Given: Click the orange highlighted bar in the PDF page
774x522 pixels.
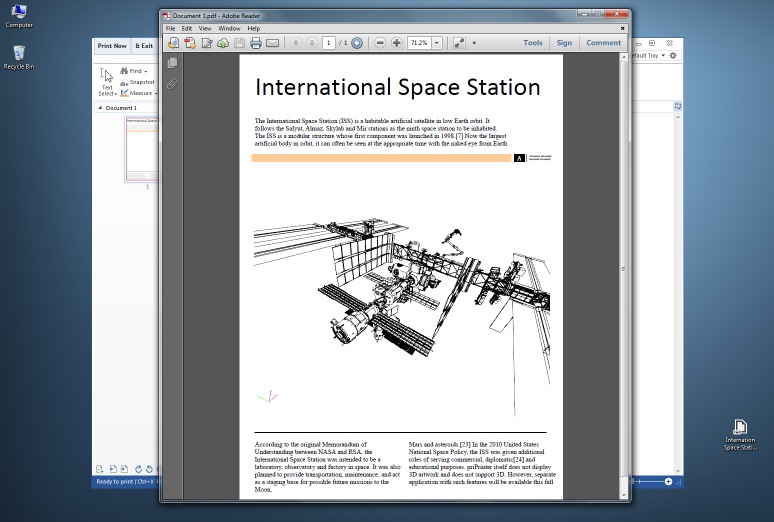Looking at the screenshot, I should [381, 158].
